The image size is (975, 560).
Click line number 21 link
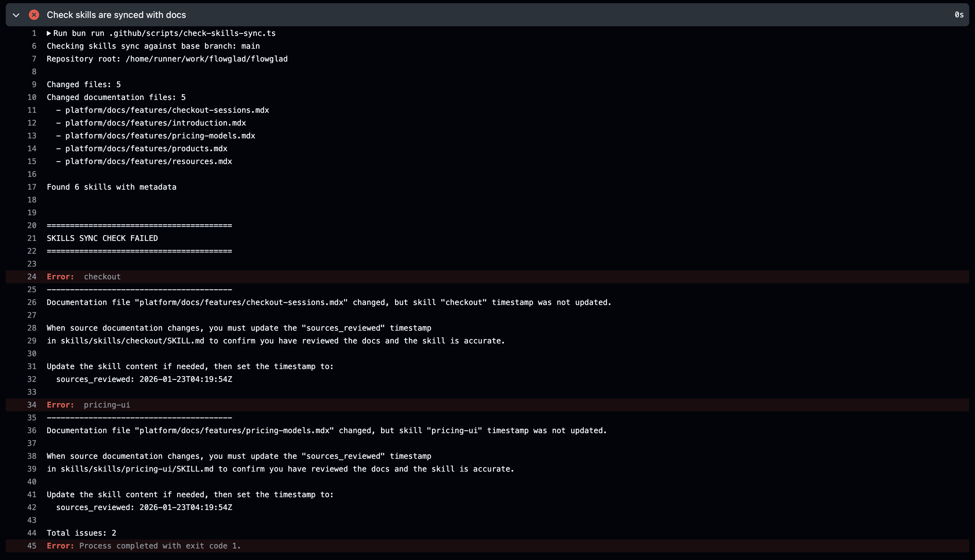32,238
